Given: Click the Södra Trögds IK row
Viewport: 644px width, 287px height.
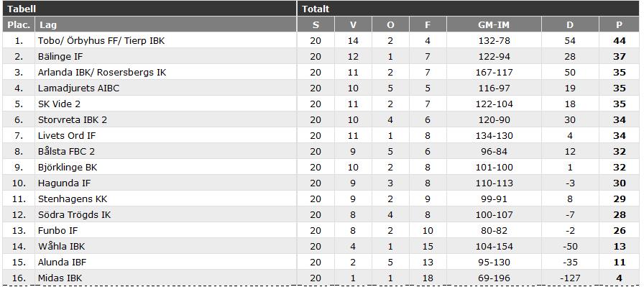Looking at the screenshot, I should tap(321, 214).
